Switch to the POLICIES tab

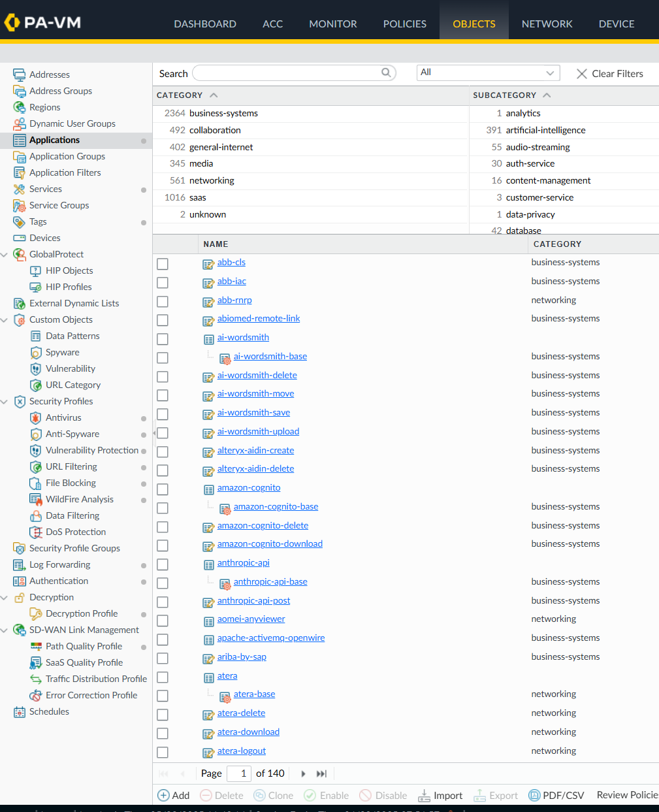[404, 24]
